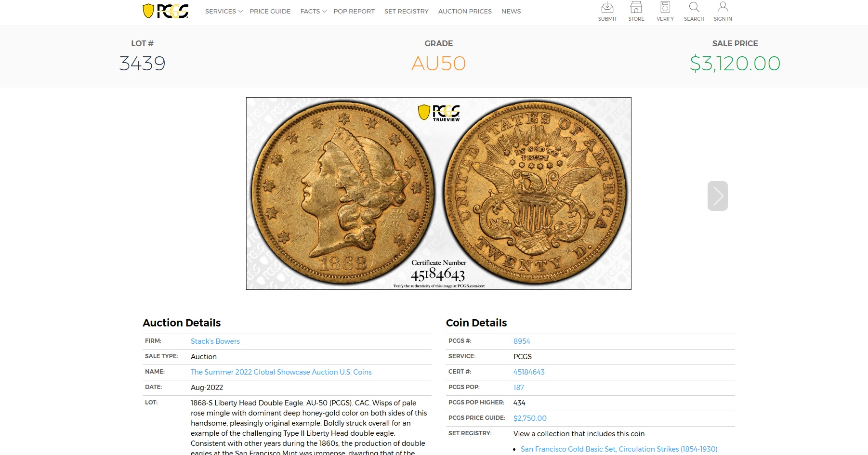The image size is (868, 455).
Task: Expand the Facts dropdown menu
Action: tap(313, 11)
